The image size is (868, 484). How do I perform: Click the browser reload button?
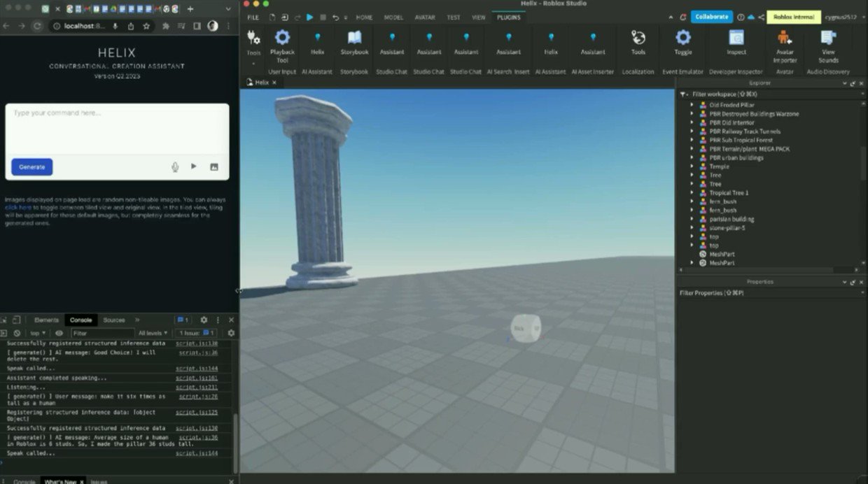click(x=38, y=26)
